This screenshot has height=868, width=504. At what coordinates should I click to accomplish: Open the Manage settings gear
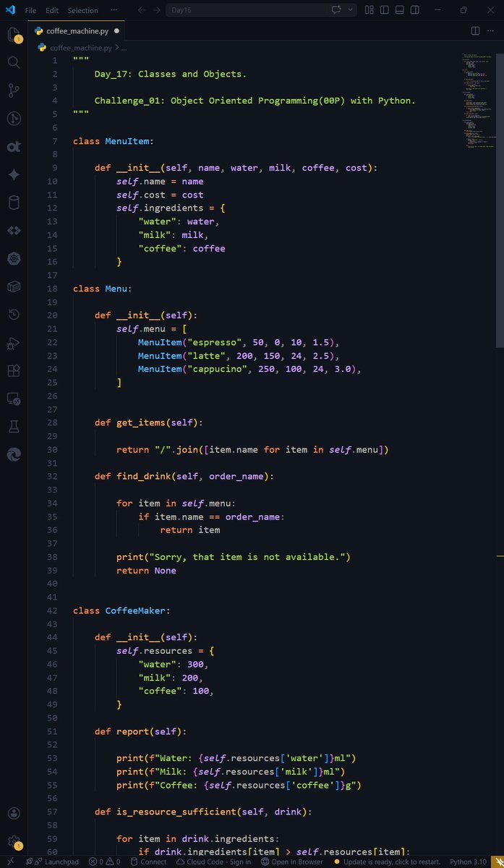14,842
